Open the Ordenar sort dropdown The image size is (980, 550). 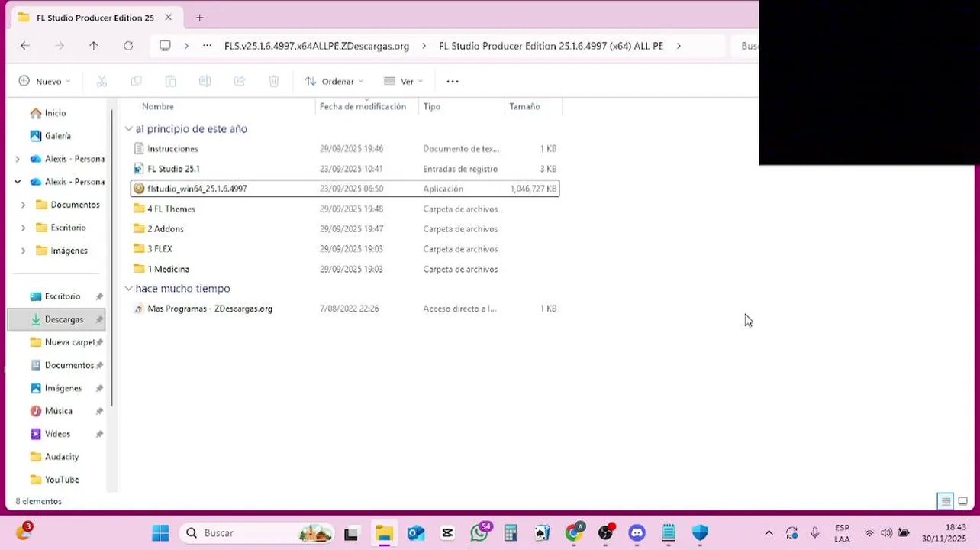pyautogui.click(x=334, y=81)
